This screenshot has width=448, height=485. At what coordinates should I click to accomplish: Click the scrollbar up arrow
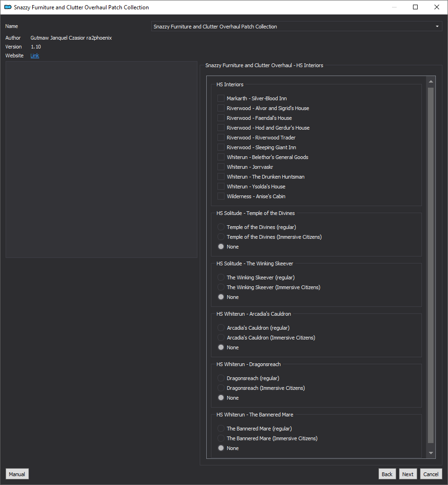[x=431, y=82]
